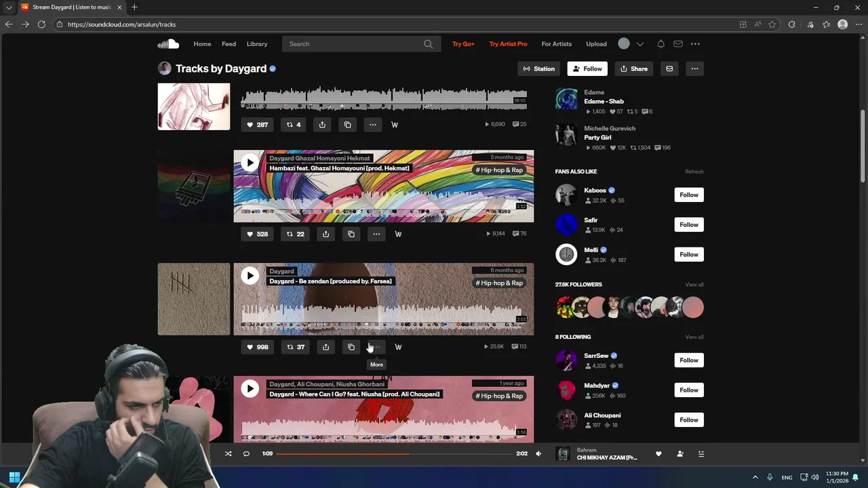Open the next-up queue list
The width and height of the screenshot is (868, 488).
[701, 454]
